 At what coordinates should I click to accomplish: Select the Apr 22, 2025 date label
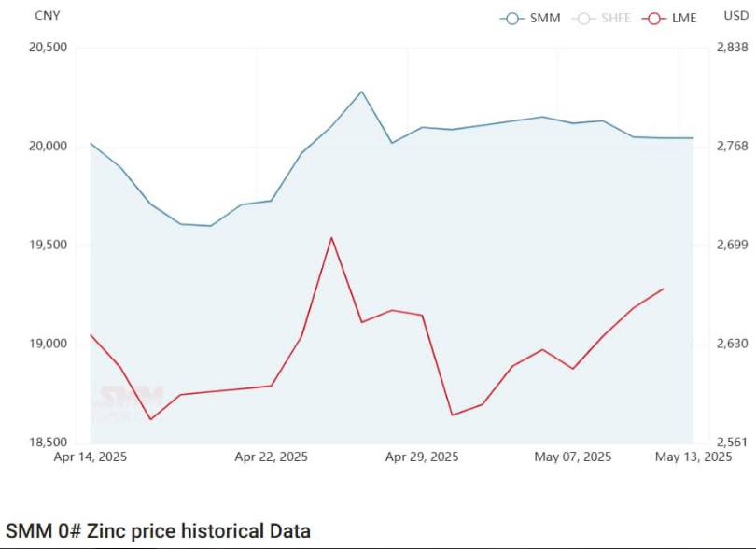point(271,457)
